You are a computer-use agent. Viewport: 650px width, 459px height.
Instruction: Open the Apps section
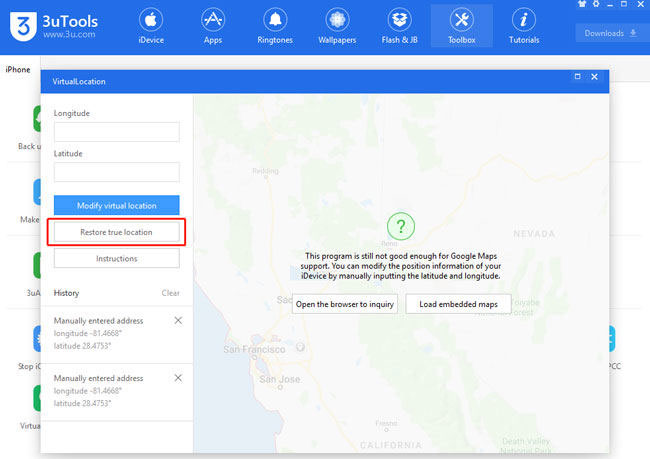pyautogui.click(x=213, y=27)
